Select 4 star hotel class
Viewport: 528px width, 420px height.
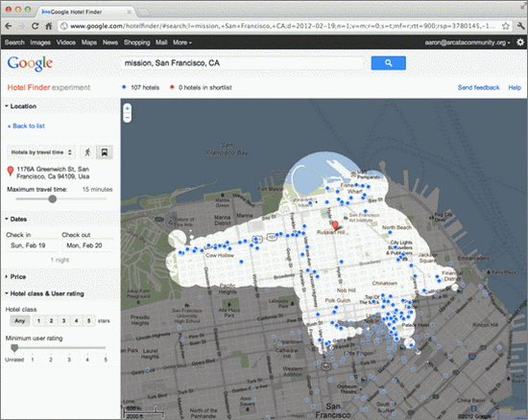point(77,321)
